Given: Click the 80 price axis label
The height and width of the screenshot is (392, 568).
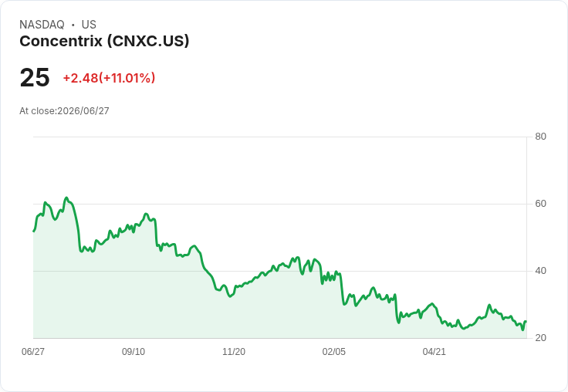Looking at the screenshot, I should tap(540, 137).
